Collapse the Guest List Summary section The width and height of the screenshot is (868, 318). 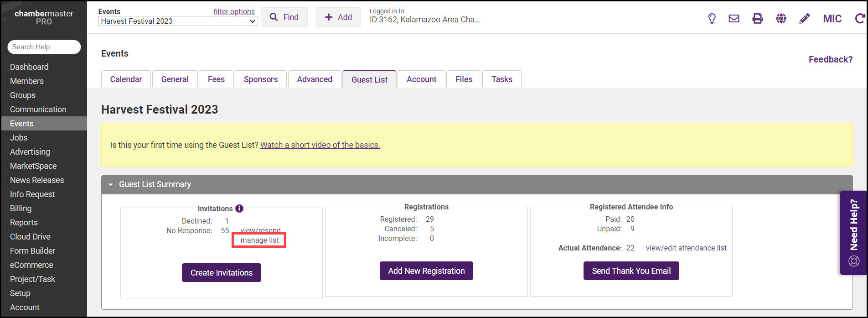[x=111, y=185]
